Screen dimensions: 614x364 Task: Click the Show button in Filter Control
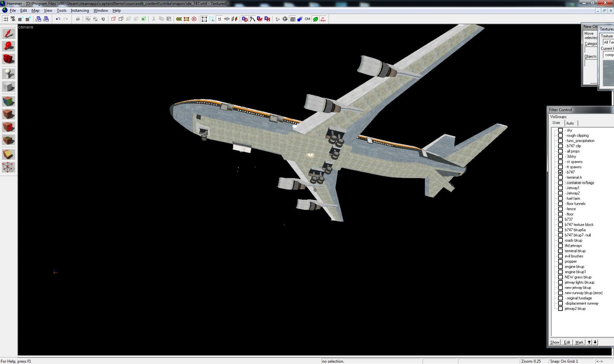pyautogui.click(x=554, y=342)
